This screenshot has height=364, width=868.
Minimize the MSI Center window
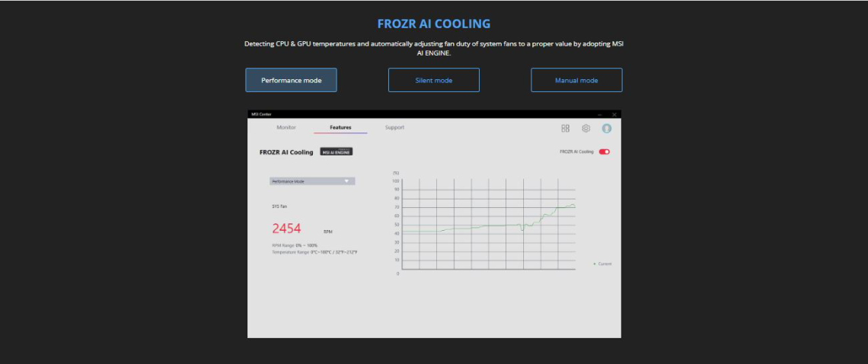(x=599, y=114)
